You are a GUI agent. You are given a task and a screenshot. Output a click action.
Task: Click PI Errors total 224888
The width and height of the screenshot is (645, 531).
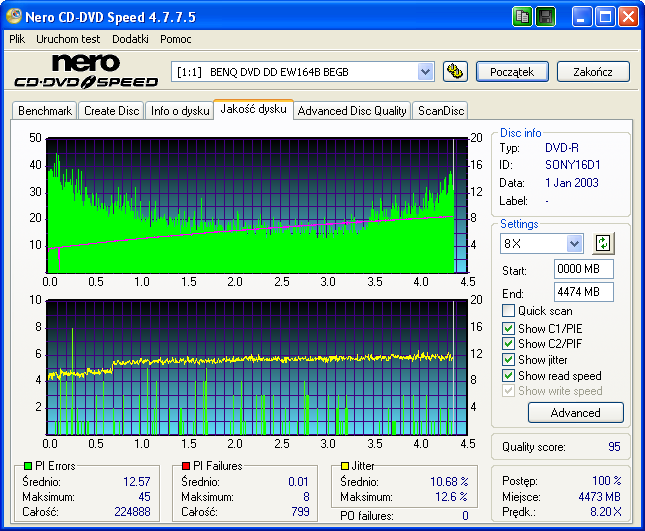132,512
